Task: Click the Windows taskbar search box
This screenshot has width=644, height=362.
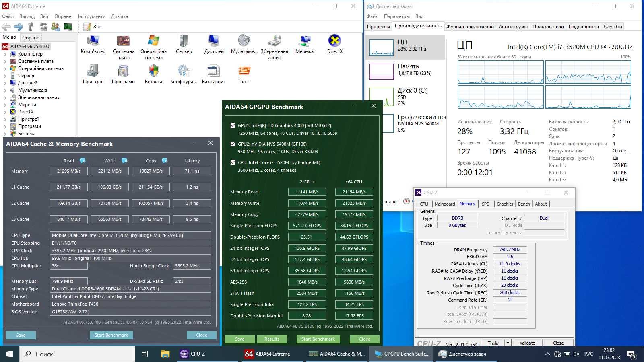Action: (x=78, y=354)
